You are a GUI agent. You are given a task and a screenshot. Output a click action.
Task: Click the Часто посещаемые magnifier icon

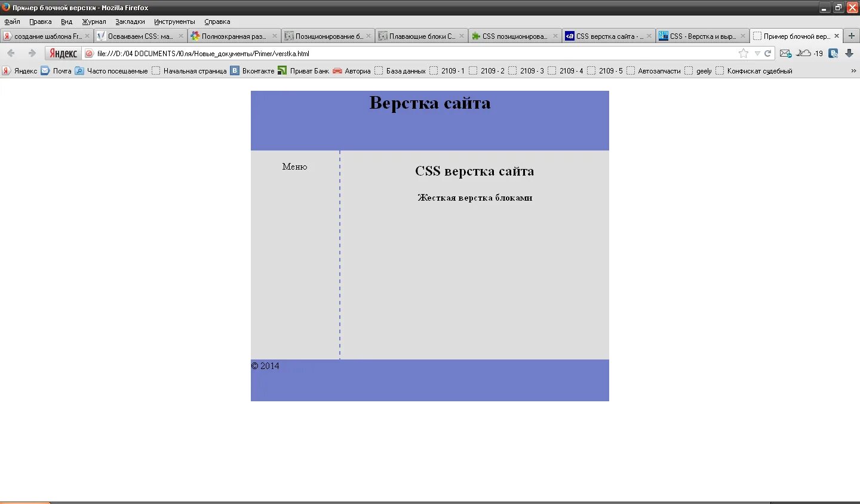coord(79,70)
